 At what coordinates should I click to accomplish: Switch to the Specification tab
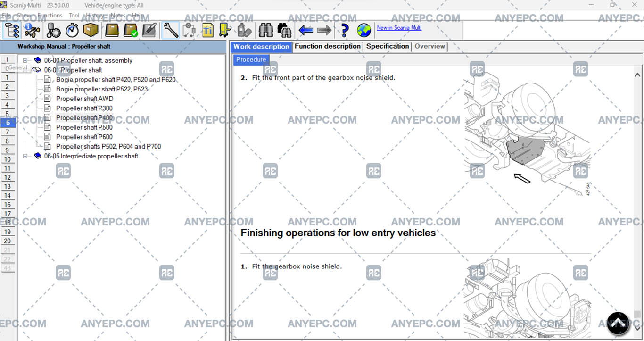tap(388, 46)
